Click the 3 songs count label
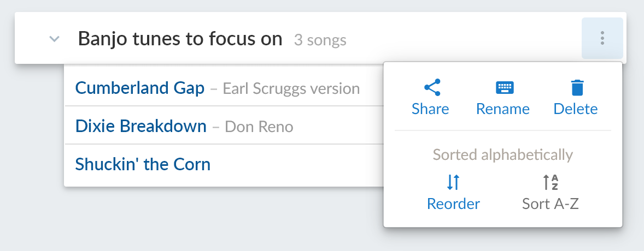 tap(320, 40)
